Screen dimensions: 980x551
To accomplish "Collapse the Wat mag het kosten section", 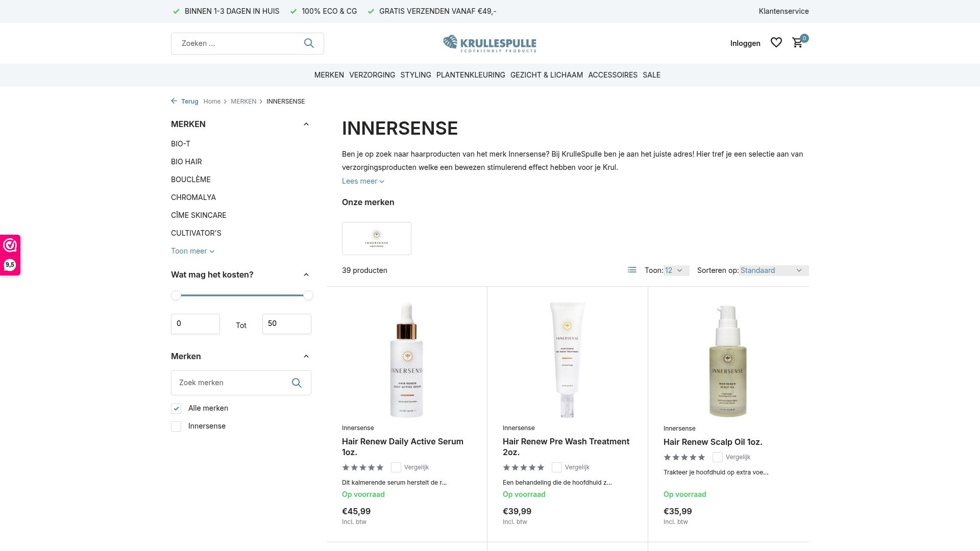I will pos(306,274).
